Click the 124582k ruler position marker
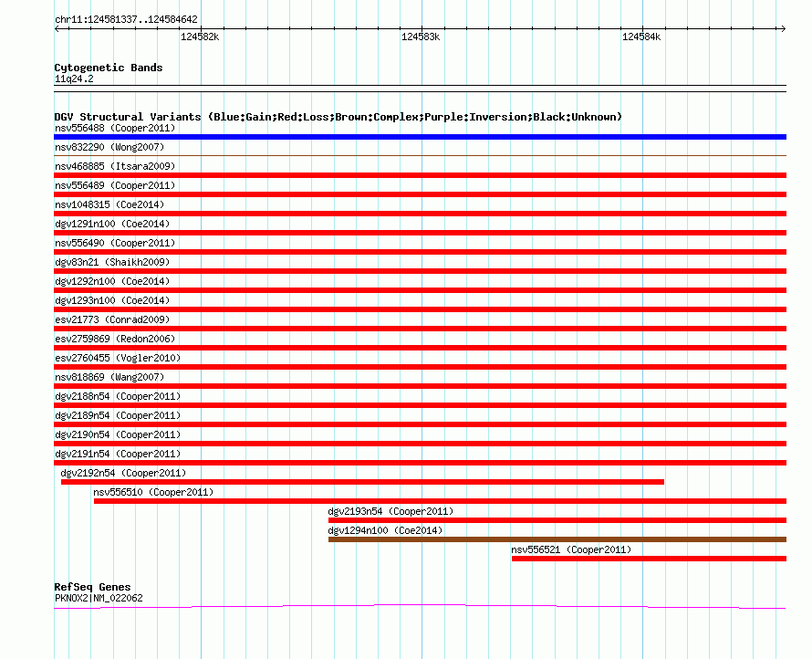Screen dimensions: 812x659 pos(200,37)
